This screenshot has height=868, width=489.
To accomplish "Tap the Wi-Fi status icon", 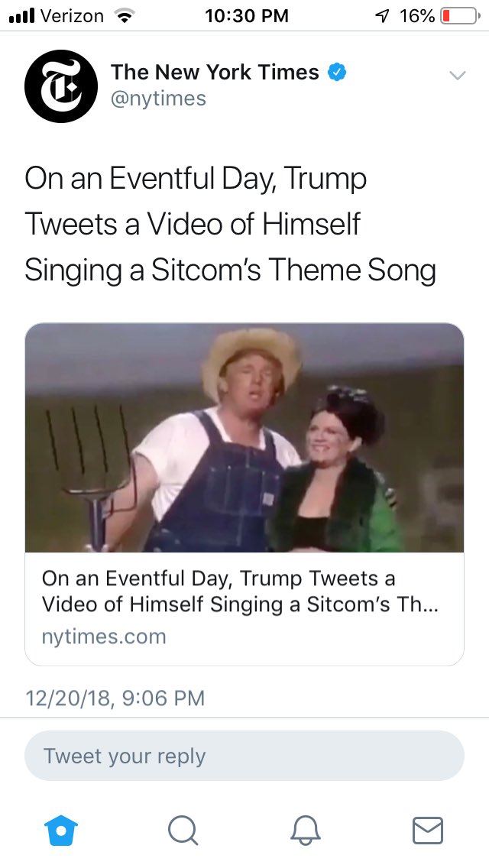I will coord(125,16).
